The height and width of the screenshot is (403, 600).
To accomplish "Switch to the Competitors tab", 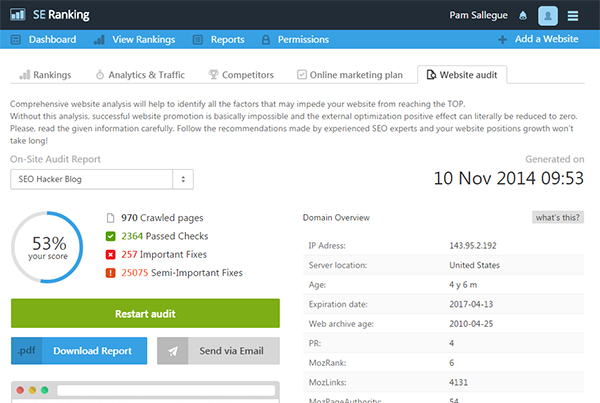I will pos(243,75).
